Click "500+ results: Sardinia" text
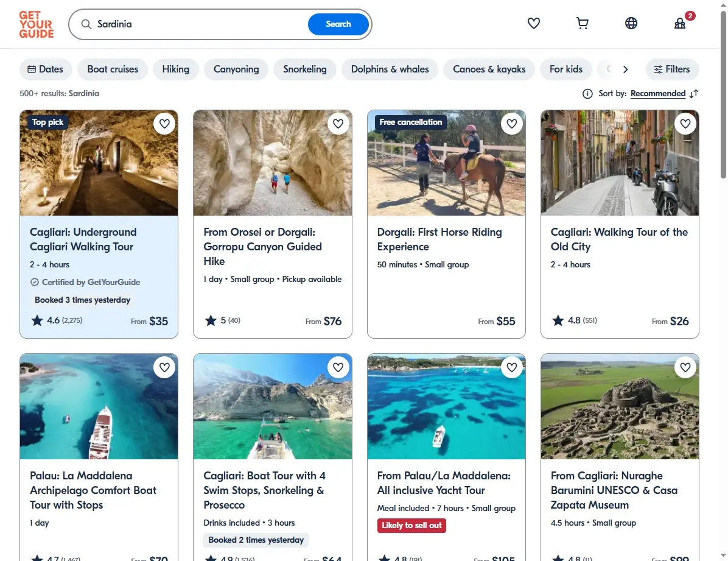Image resolution: width=728 pixels, height=561 pixels. 60,93
